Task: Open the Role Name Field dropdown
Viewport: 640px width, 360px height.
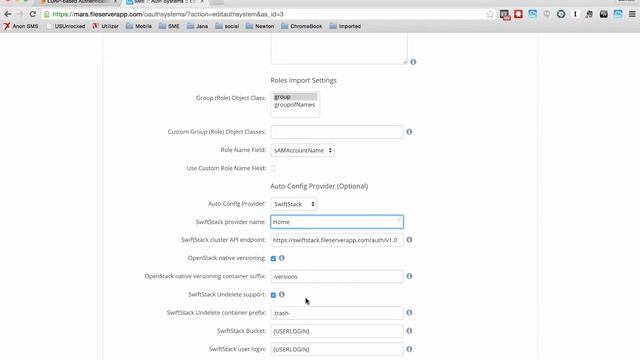Action: 302,150
